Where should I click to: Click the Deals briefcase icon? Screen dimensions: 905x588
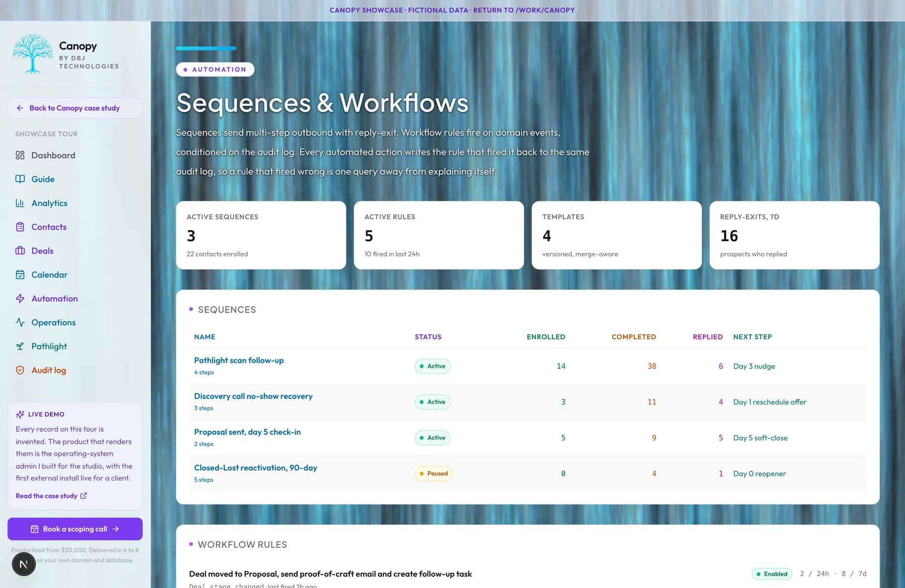pos(20,251)
